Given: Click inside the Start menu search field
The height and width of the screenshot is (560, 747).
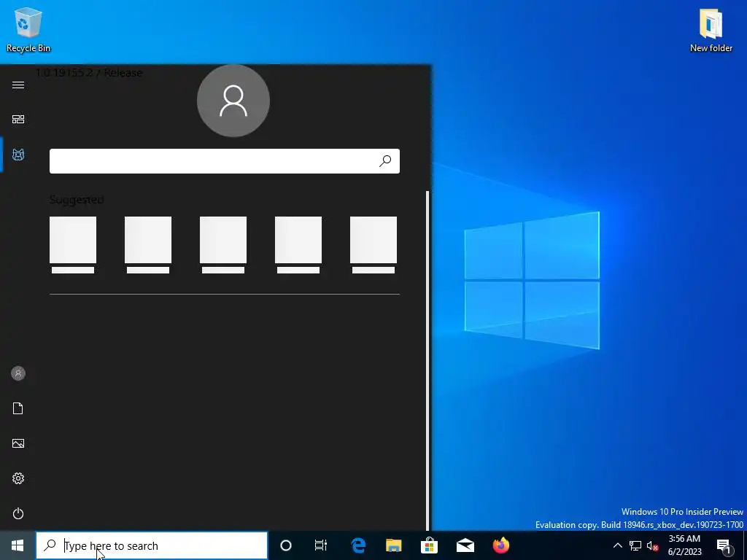Looking at the screenshot, I should pyautogui.click(x=225, y=161).
